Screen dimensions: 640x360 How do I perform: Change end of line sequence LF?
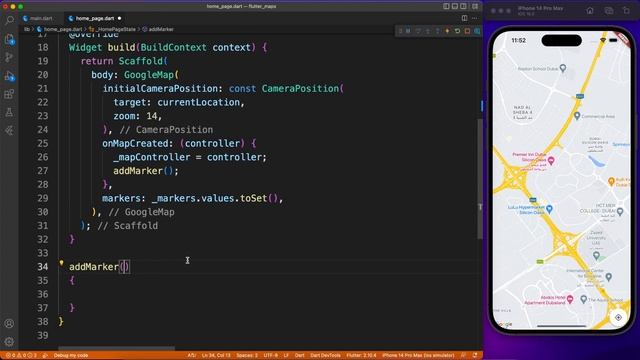[286, 355]
